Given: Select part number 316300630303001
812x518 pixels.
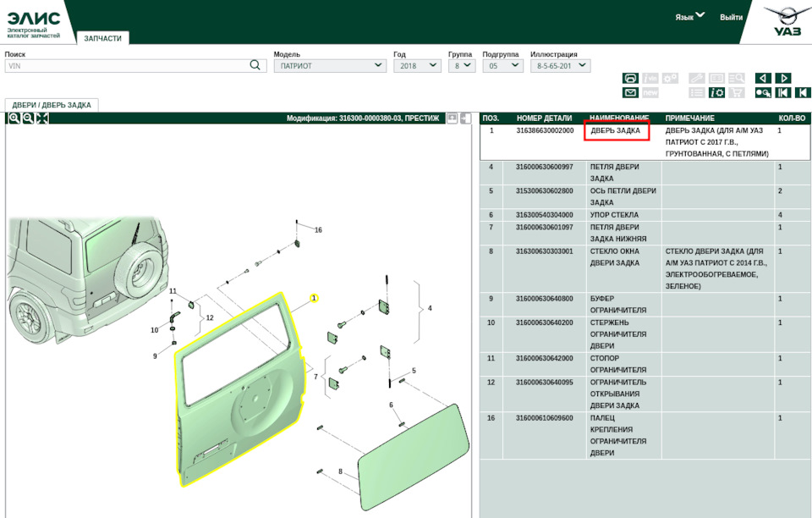Looking at the screenshot, I should tap(545, 251).
